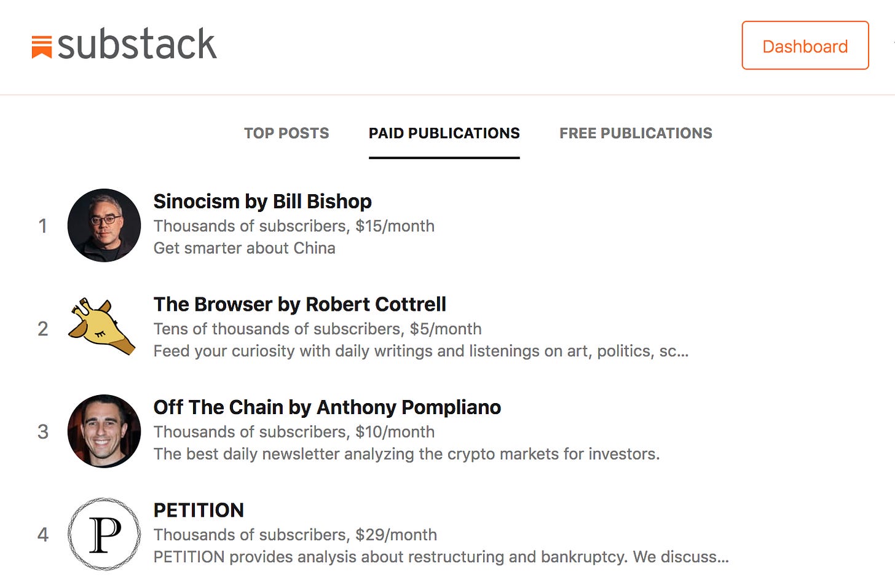The width and height of the screenshot is (895, 588).
Task: Click the crypto markets newsletter description
Action: [406, 454]
